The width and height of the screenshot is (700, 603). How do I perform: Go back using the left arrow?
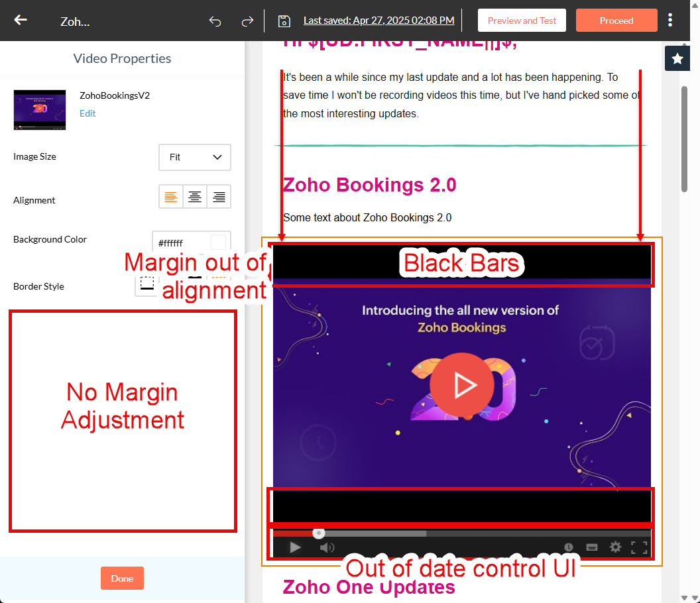coord(21,20)
